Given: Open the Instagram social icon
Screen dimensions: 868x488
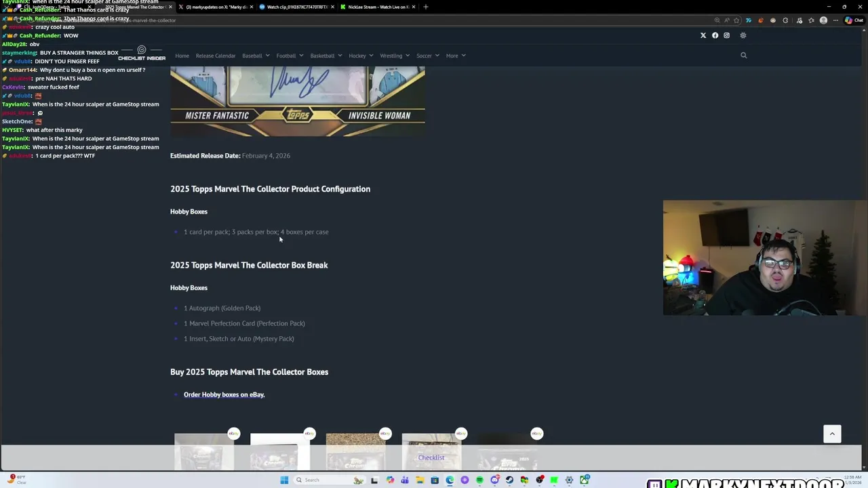Looking at the screenshot, I should 726,35.
